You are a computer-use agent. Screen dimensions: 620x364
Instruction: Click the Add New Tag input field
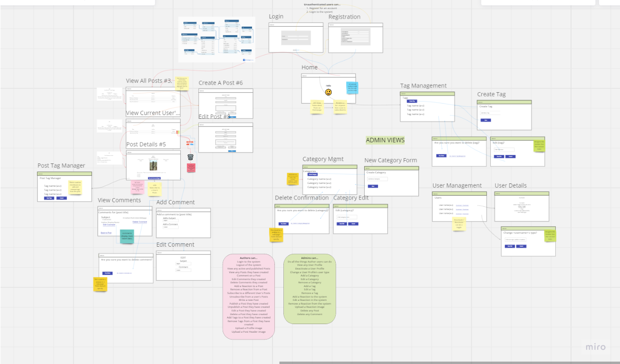click(490, 113)
